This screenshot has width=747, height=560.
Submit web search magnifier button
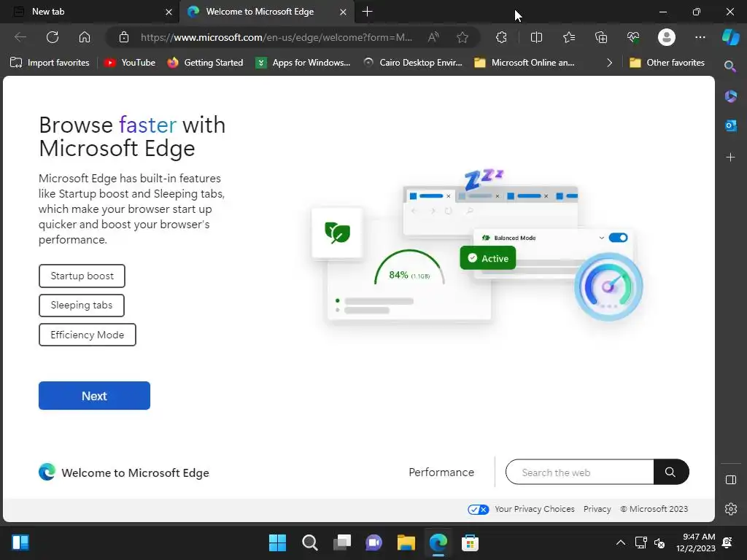pos(671,472)
